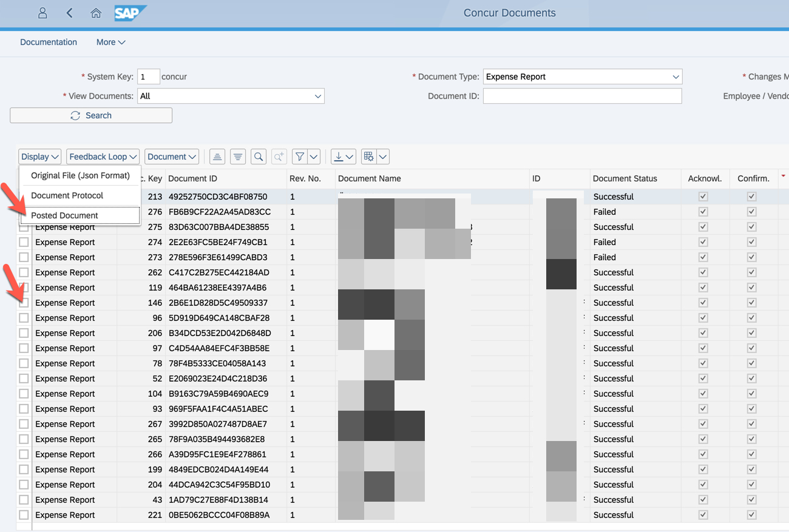Toggle Acknowl. checkbox on first row
The width and height of the screenshot is (789, 532).
pos(703,197)
